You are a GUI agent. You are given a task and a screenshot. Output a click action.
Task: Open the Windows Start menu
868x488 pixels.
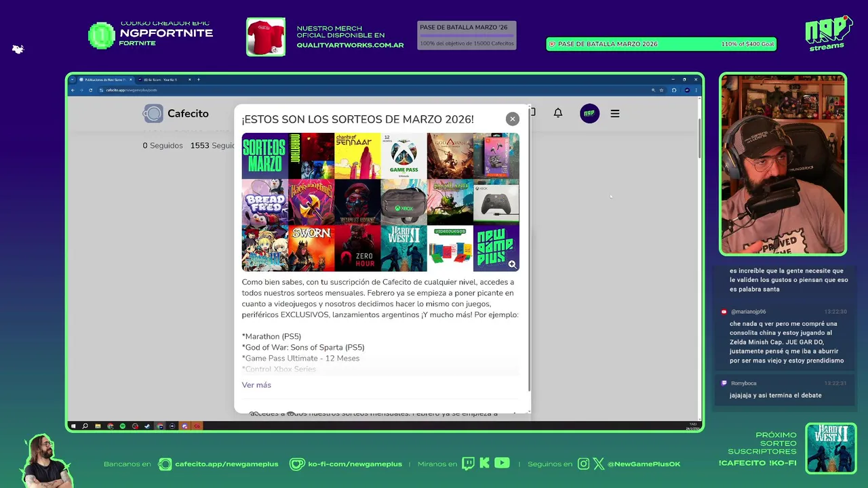pos(73,426)
